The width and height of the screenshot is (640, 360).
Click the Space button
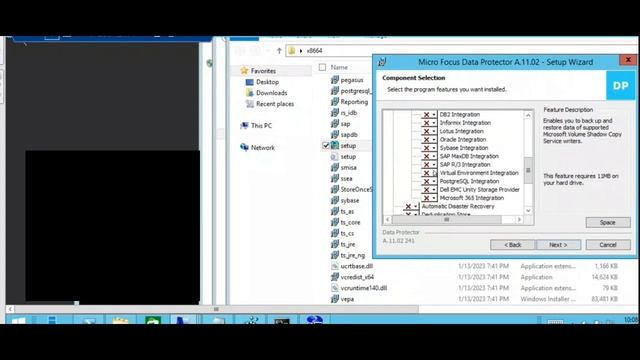pyautogui.click(x=608, y=222)
